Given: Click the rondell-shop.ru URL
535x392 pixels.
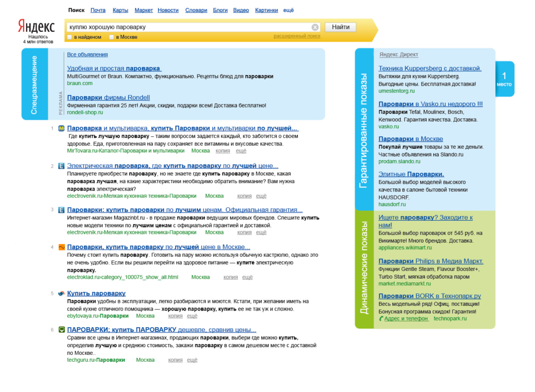Looking at the screenshot, I should tap(85, 113).
